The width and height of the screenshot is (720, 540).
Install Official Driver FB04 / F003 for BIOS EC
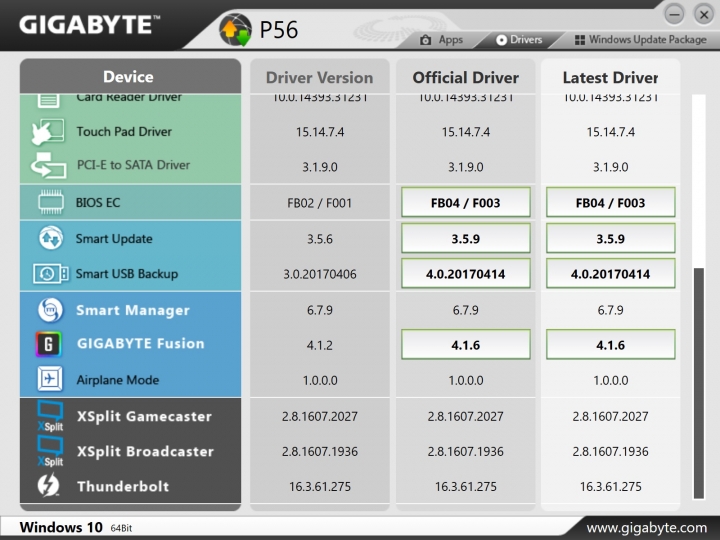click(466, 202)
